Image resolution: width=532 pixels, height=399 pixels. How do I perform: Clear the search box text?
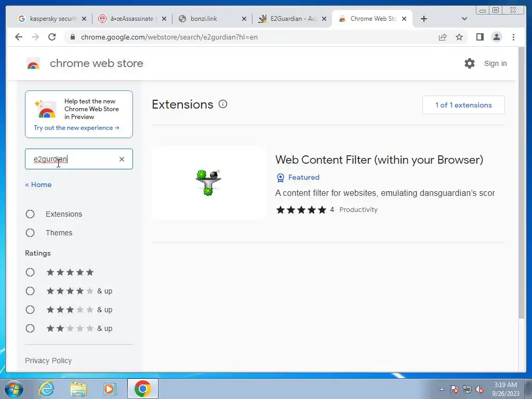(x=122, y=159)
